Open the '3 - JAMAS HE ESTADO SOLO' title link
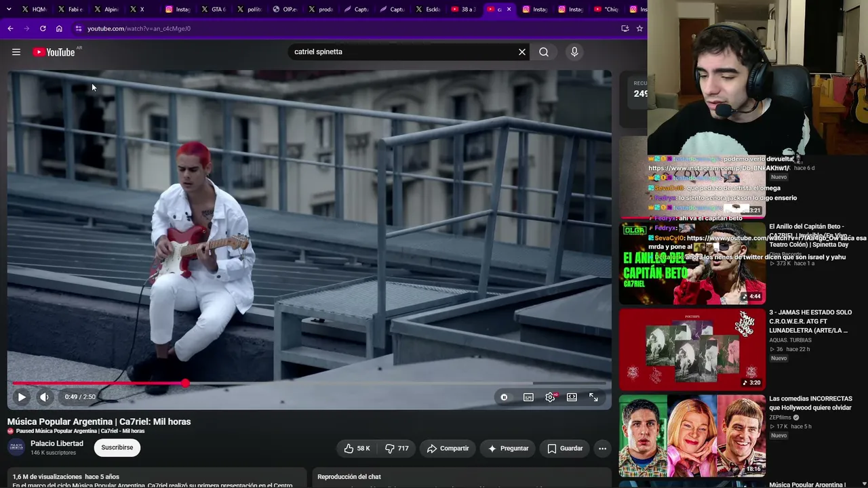The width and height of the screenshot is (868, 488). pos(811,321)
